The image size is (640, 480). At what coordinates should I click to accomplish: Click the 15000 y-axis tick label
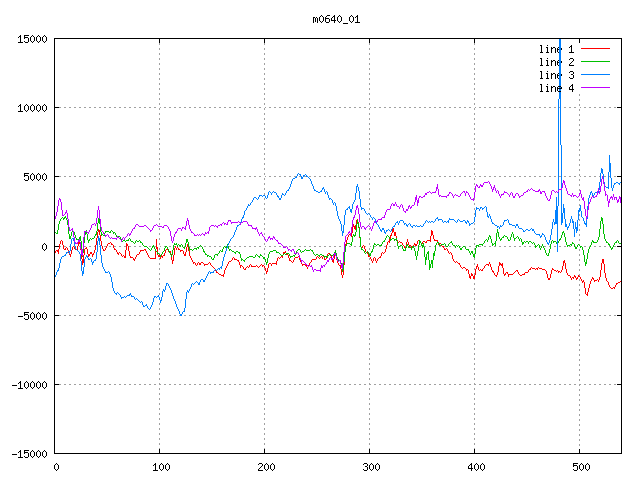pos(30,39)
